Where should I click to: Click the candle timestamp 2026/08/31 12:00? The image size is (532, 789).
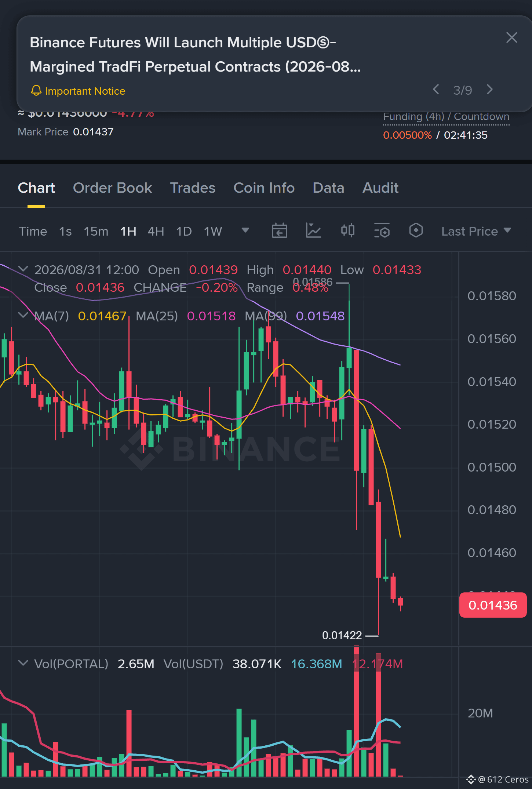(87, 270)
